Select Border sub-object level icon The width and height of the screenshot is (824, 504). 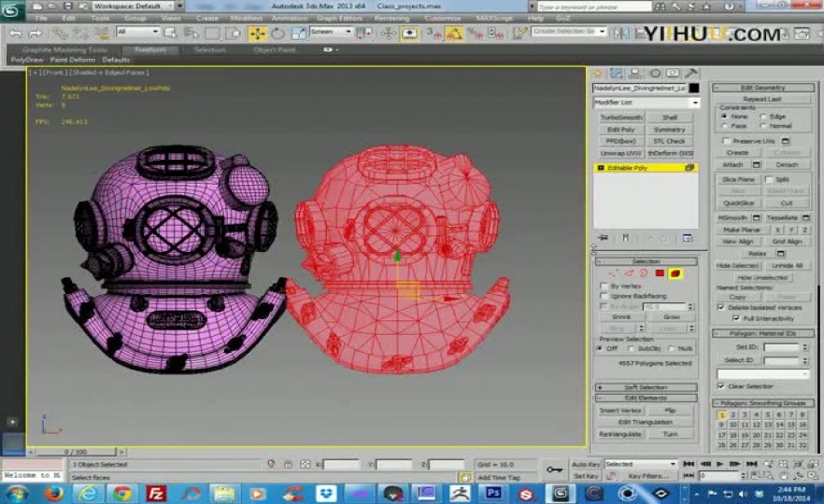644,273
